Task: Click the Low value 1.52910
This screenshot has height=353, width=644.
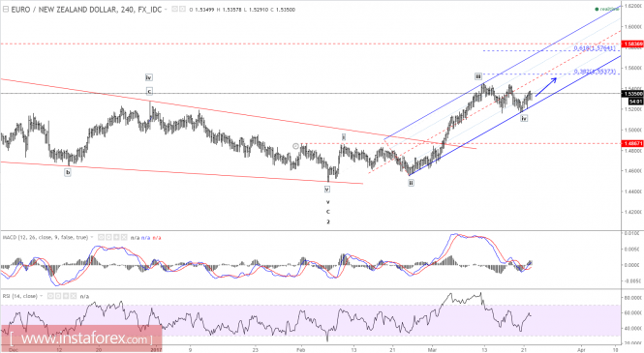Action: coord(258,10)
